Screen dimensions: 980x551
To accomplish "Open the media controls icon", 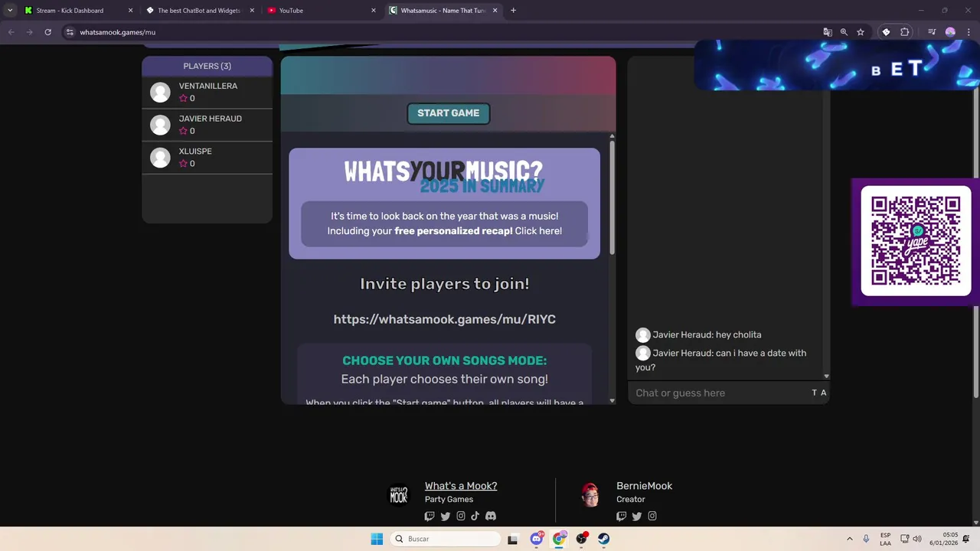I will coord(932,32).
